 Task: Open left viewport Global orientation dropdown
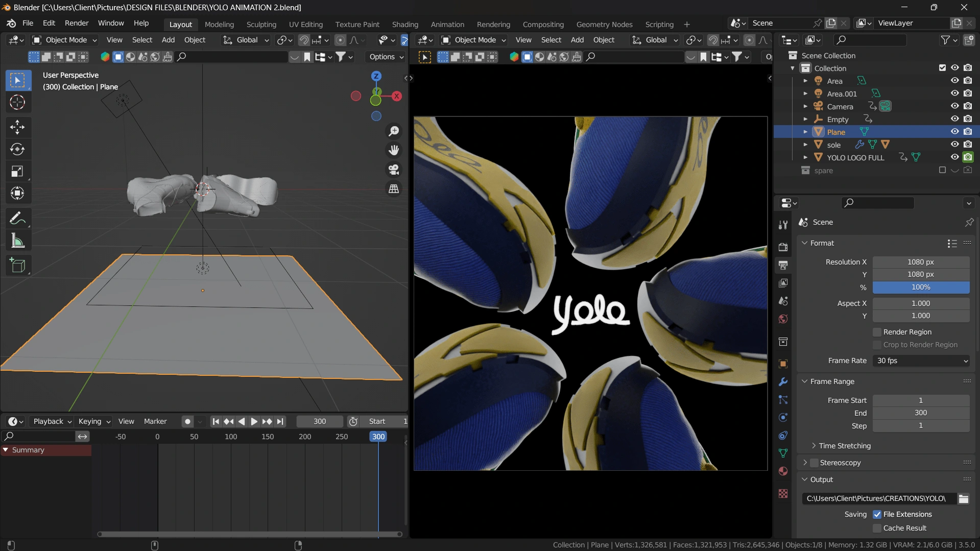click(246, 40)
